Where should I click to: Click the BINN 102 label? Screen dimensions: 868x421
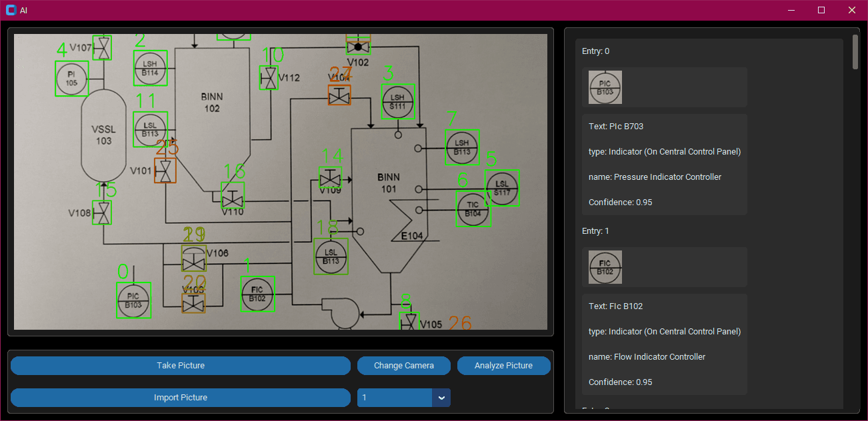point(212,103)
